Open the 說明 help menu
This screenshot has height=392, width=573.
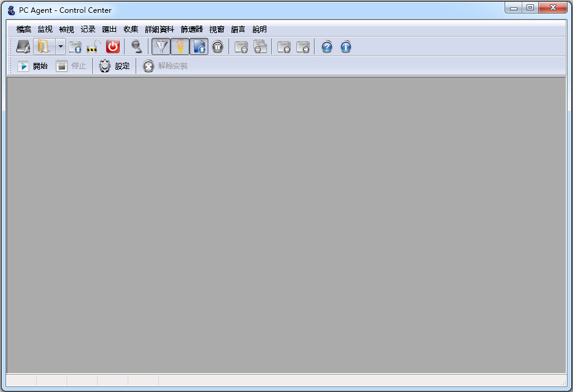[260, 29]
